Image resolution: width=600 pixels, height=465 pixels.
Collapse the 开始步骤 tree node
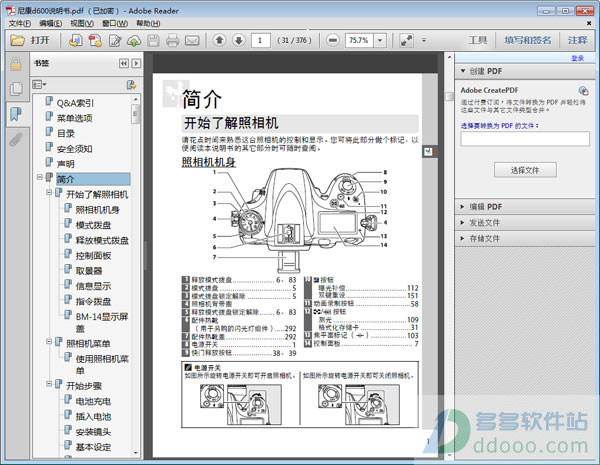coord(49,383)
